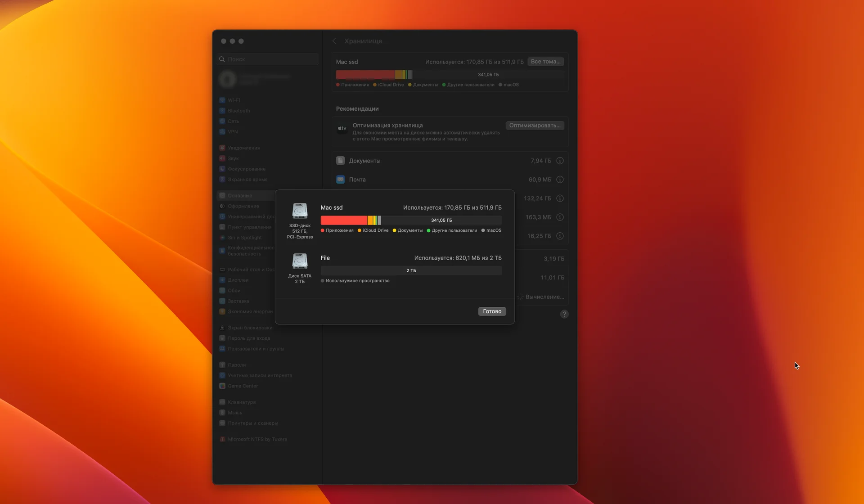Screen dimensions: 864x504
Task: Focus the Поиск search field
Action: point(268,59)
